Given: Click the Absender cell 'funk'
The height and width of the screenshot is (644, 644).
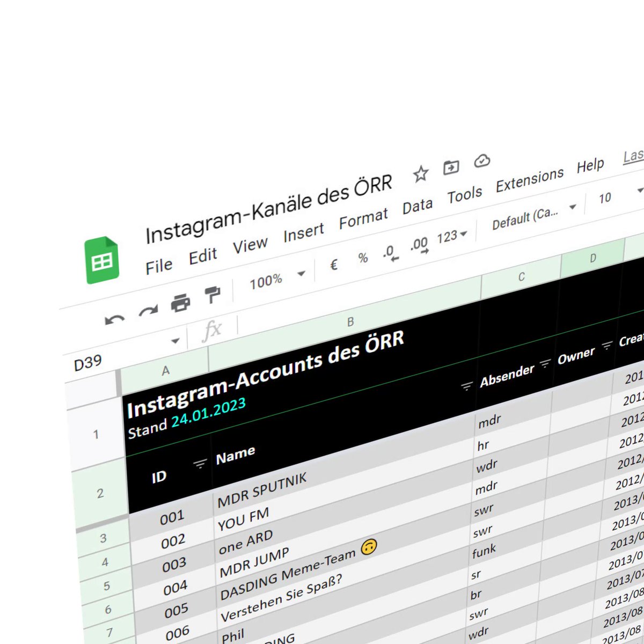Looking at the screenshot, I should (x=484, y=551).
